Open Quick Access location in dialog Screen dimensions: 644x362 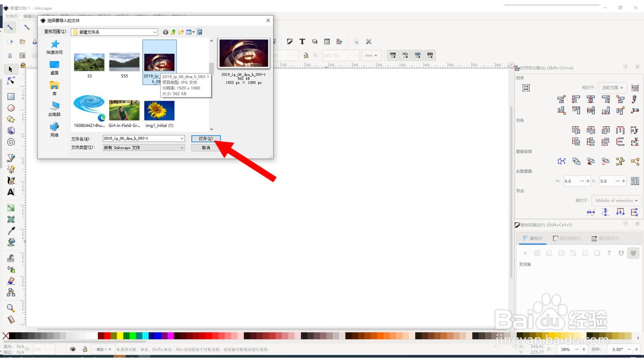click(x=54, y=47)
